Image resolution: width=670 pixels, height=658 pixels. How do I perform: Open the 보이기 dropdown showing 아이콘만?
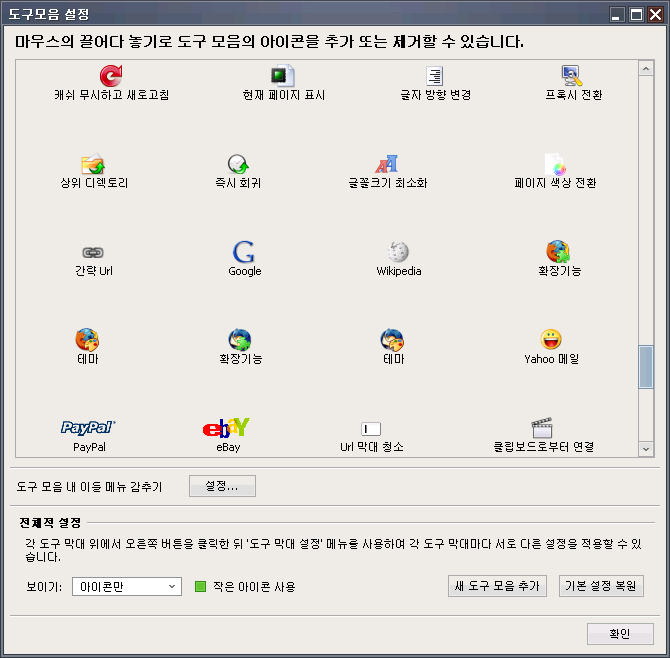127,586
